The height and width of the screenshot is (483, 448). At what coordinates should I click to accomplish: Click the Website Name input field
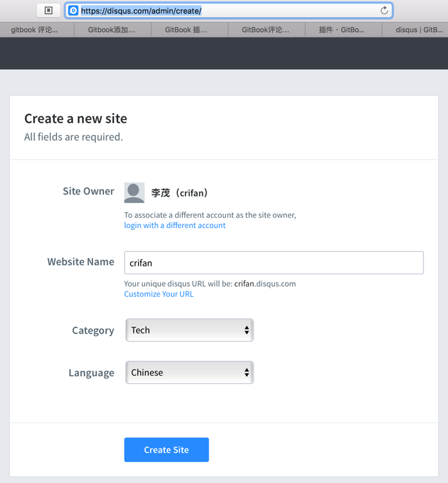pos(273,263)
